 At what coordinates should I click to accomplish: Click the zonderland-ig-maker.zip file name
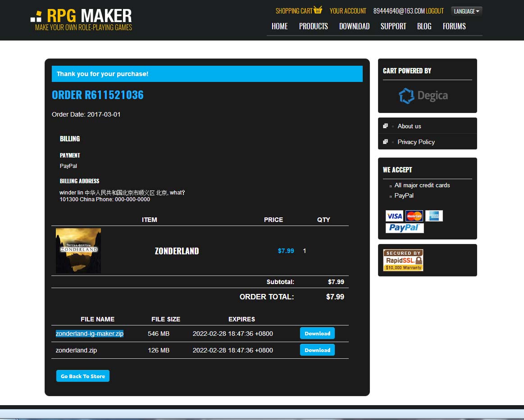[x=90, y=334]
